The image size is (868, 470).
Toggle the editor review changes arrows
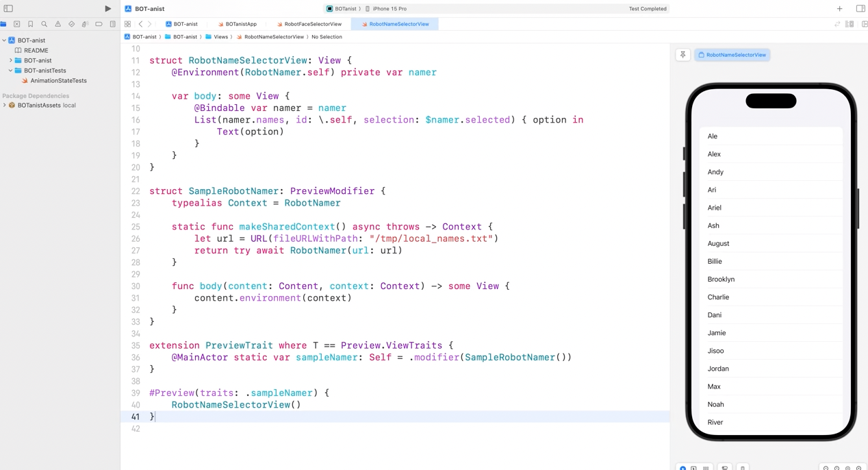click(837, 24)
